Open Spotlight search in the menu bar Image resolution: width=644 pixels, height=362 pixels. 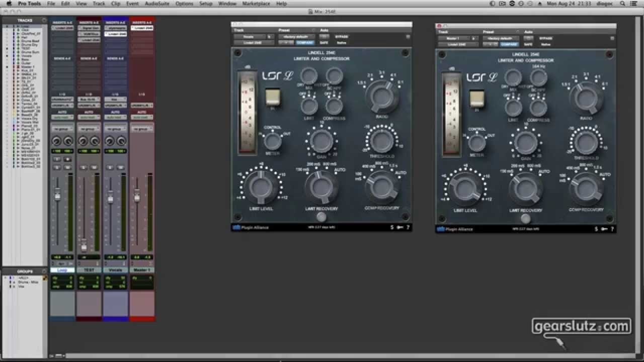[x=623, y=4]
